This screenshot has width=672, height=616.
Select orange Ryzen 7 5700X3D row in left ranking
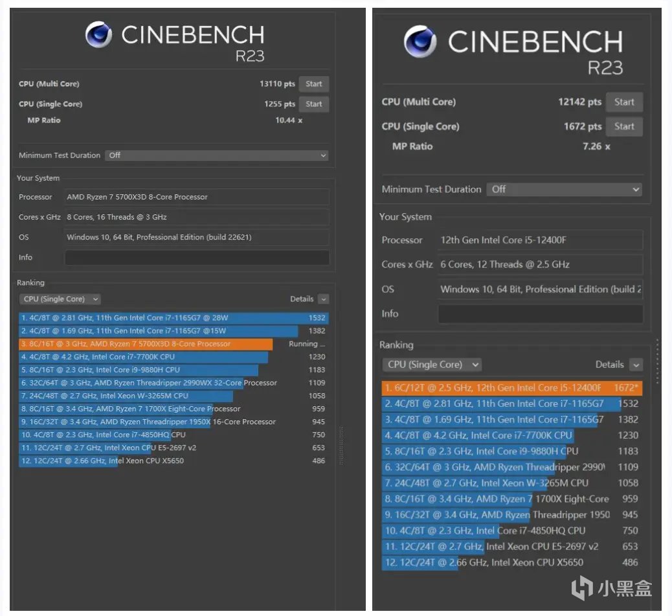point(174,344)
